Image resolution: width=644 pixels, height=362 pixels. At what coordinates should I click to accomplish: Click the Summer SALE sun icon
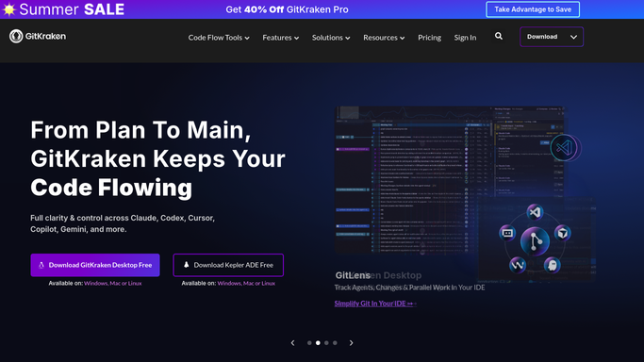(x=8, y=9)
